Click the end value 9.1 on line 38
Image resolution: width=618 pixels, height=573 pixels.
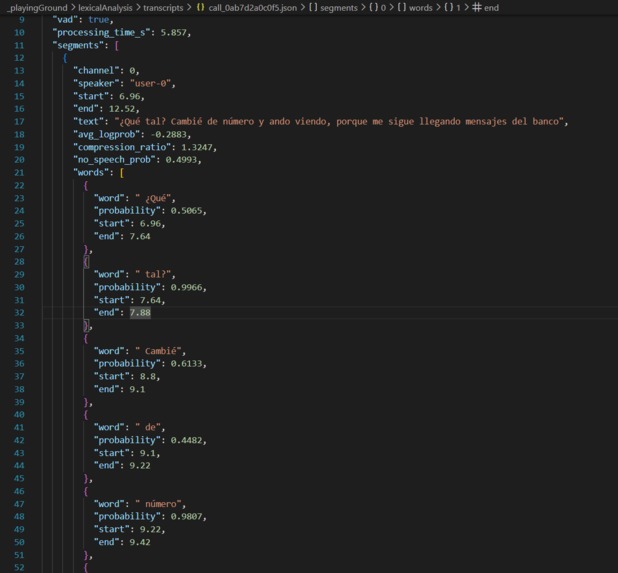(x=137, y=389)
